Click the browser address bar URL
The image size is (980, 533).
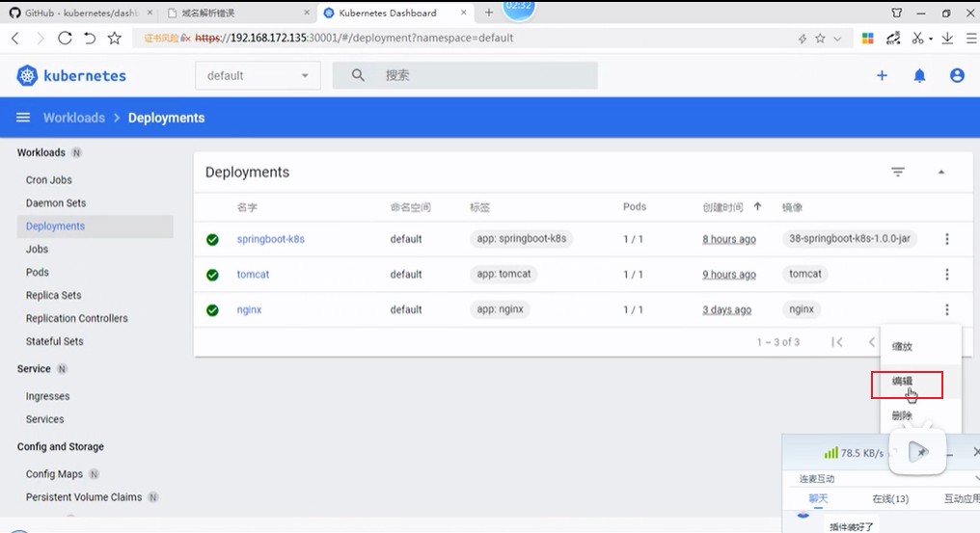pyautogui.click(x=354, y=39)
